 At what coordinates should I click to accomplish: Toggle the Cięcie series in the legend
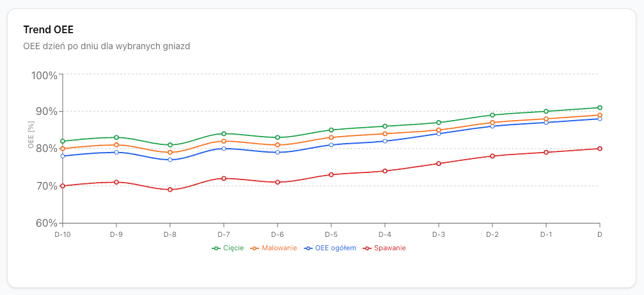click(x=233, y=248)
